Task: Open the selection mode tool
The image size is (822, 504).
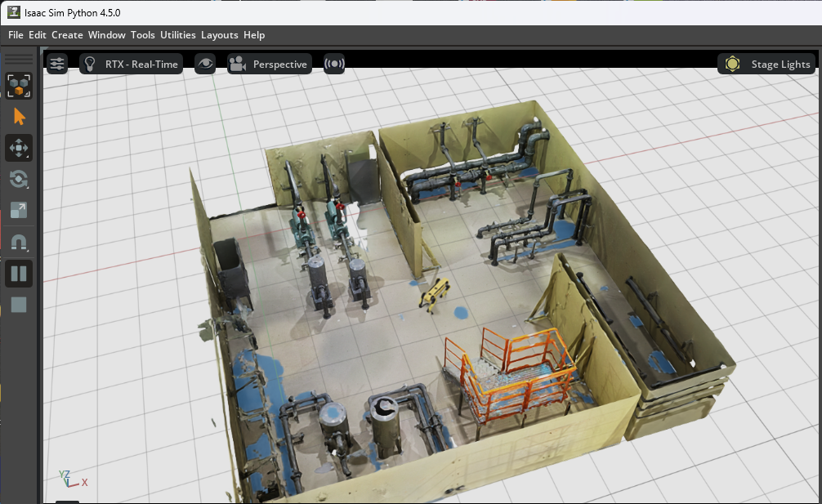Action: [x=19, y=86]
